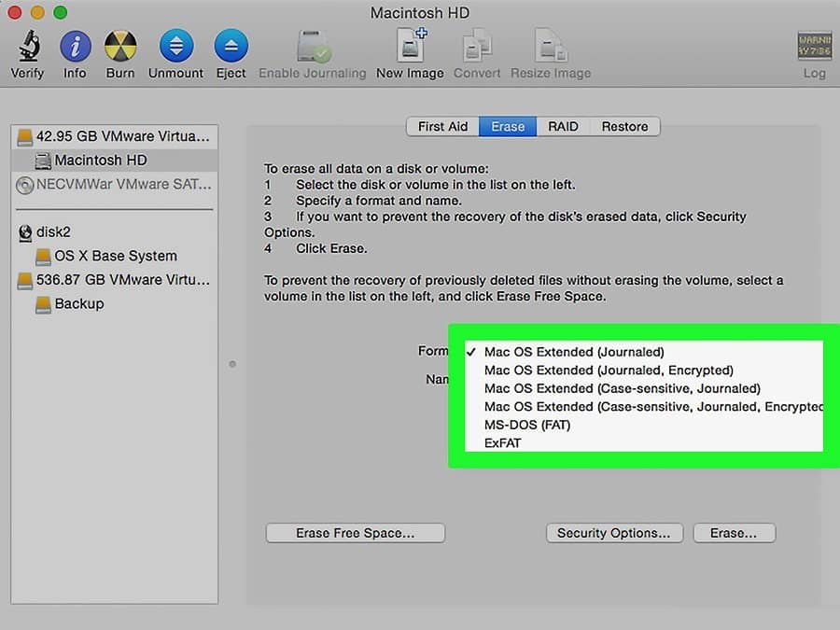Viewport: 840px width, 630px height.
Task: Pick Mac OS Extended (Case-sensitive, Journaled, Encrypted)
Action: (644, 407)
